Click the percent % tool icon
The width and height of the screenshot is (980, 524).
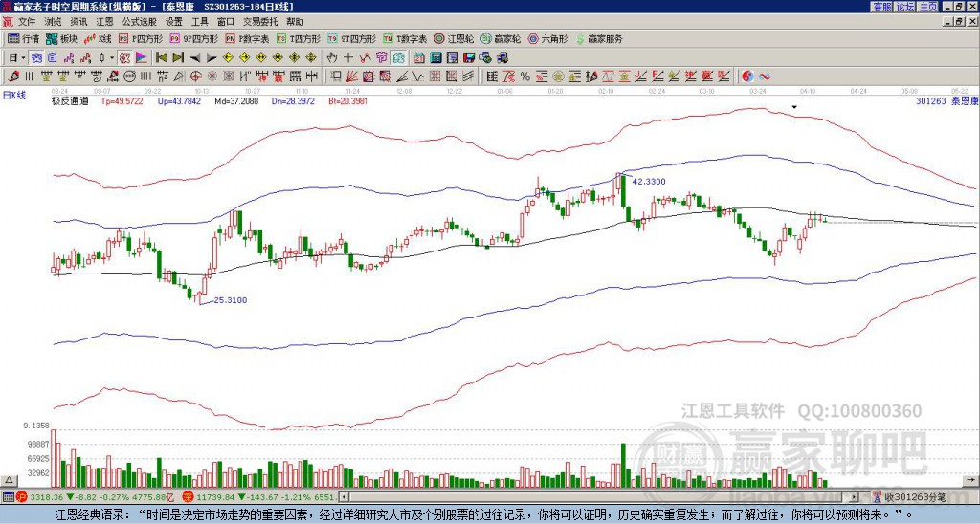coord(525,76)
